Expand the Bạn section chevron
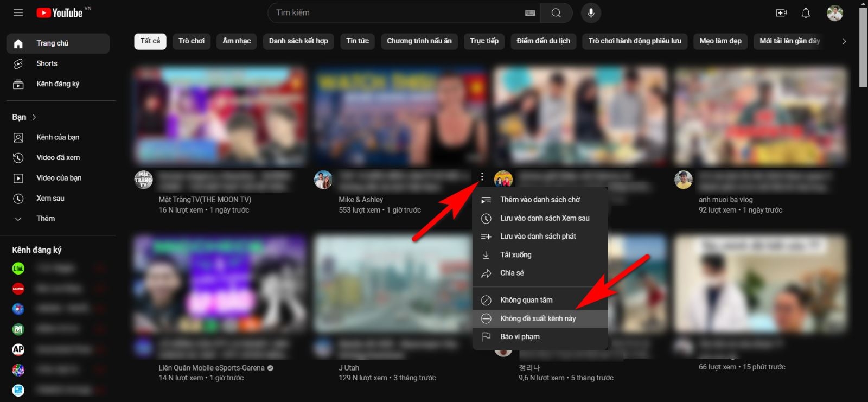The width and height of the screenshot is (868, 402). [34, 117]
